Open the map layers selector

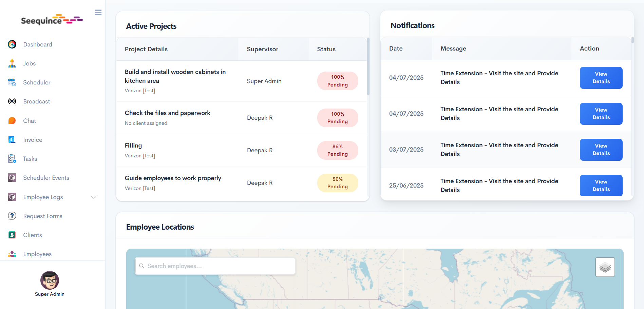tap(605, 267)
